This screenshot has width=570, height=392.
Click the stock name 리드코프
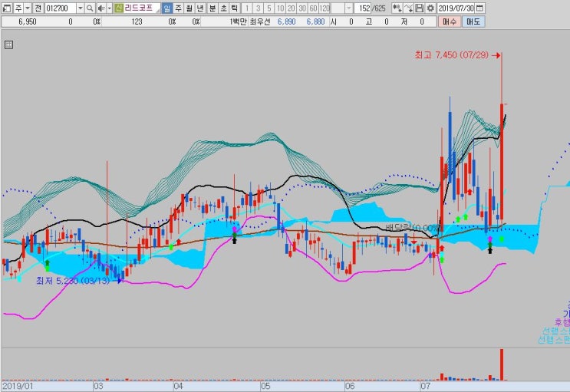pos(139,8)
